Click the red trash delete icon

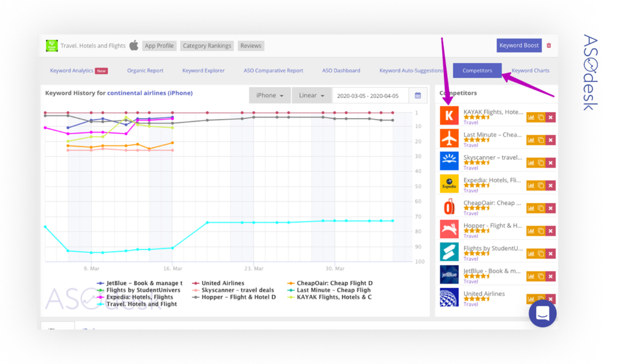(549, 45)
